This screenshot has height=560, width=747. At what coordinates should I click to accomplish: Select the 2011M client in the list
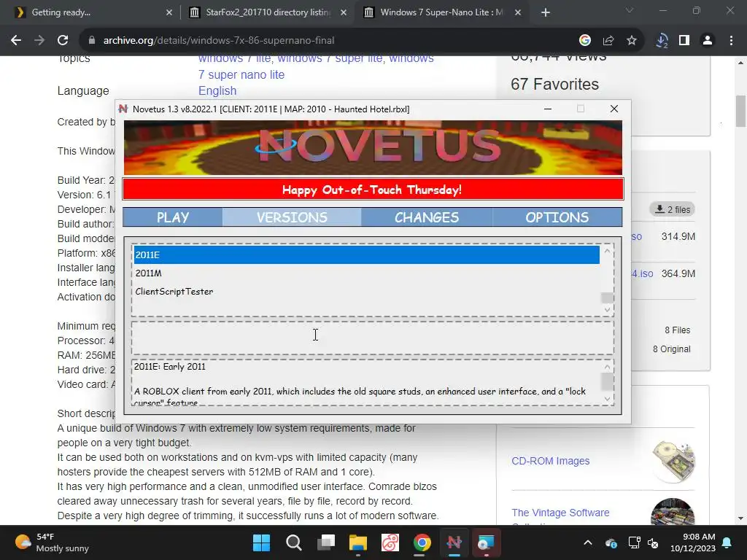pyautogui.click(x=366, y=273)
